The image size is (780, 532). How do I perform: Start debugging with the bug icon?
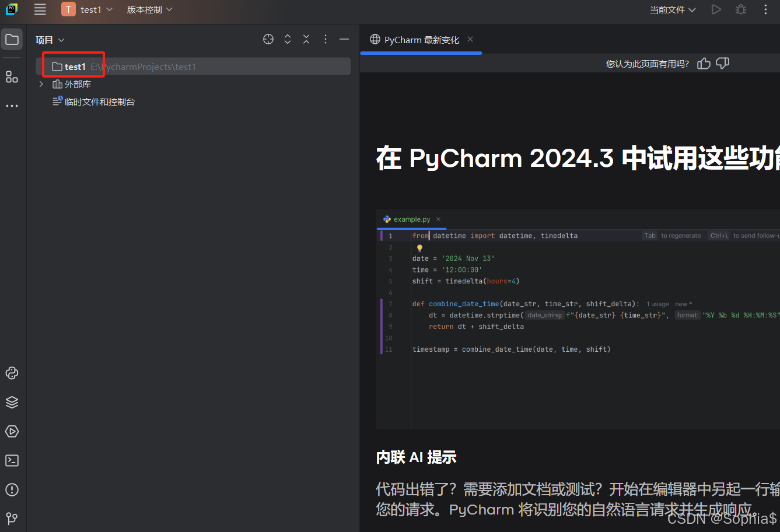coord(740,9)
